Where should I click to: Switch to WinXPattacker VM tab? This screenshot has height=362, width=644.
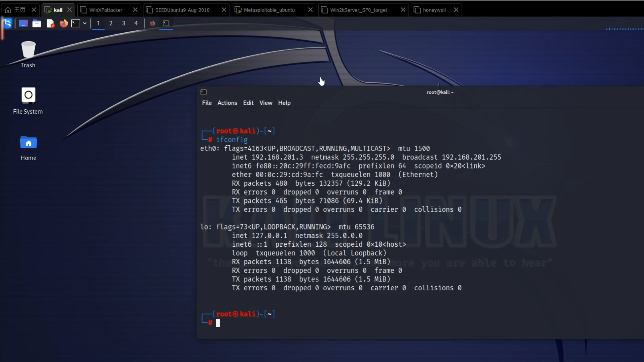(x=106, y=10)
